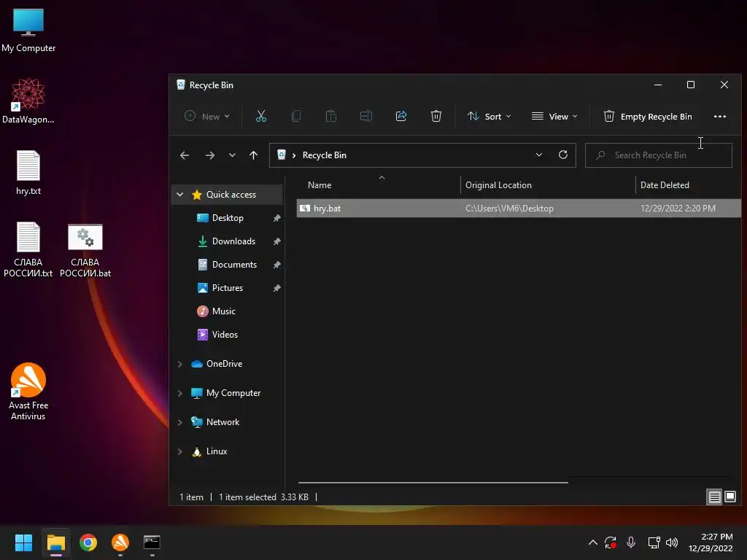Image resolution: width=747 pixels, height=560 pixels.
Task: Go back with the left arrow
Action: [x=185, y=155]
